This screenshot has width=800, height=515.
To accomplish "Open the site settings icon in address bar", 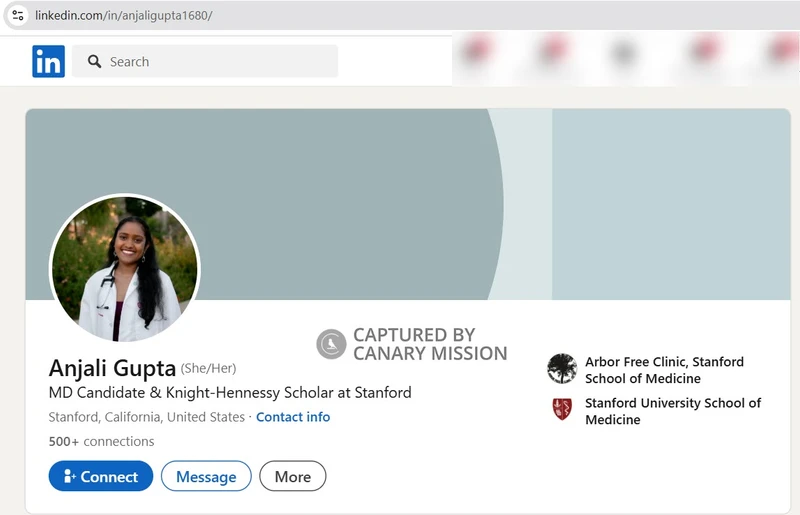I will tap(18, 15).
